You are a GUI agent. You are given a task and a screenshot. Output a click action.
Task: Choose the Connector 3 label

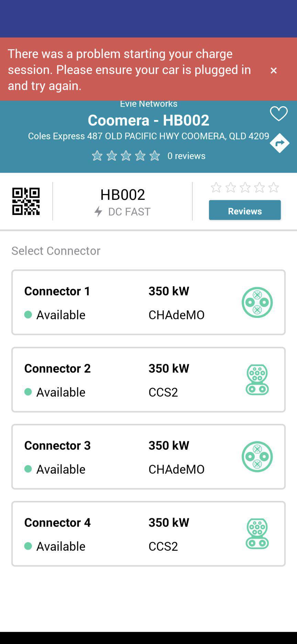[57, 445]
